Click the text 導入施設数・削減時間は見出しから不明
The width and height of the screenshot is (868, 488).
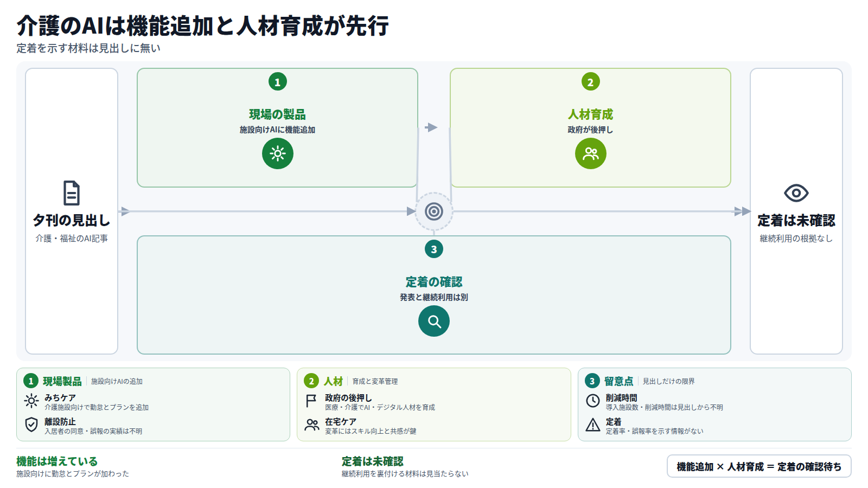[x=665, y=408]
